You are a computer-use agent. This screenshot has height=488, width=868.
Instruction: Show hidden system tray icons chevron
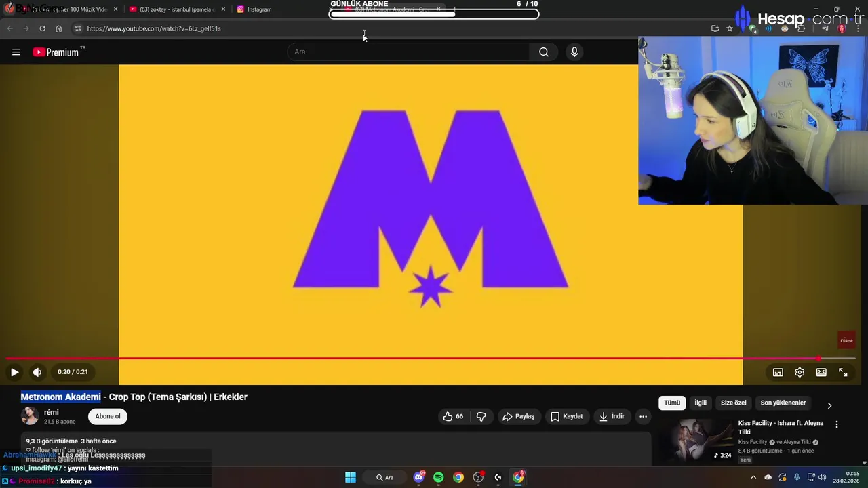click(753, 477)
